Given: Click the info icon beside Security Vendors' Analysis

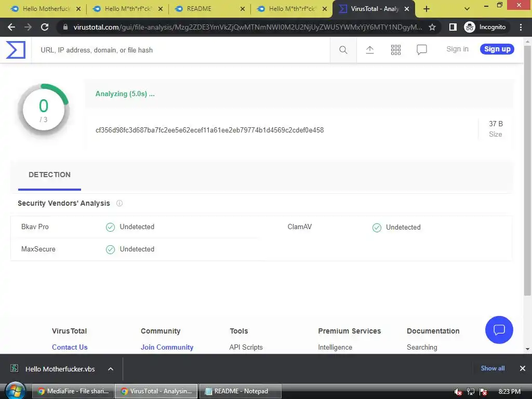Looking at the screenshot, I should click(119, 203).
